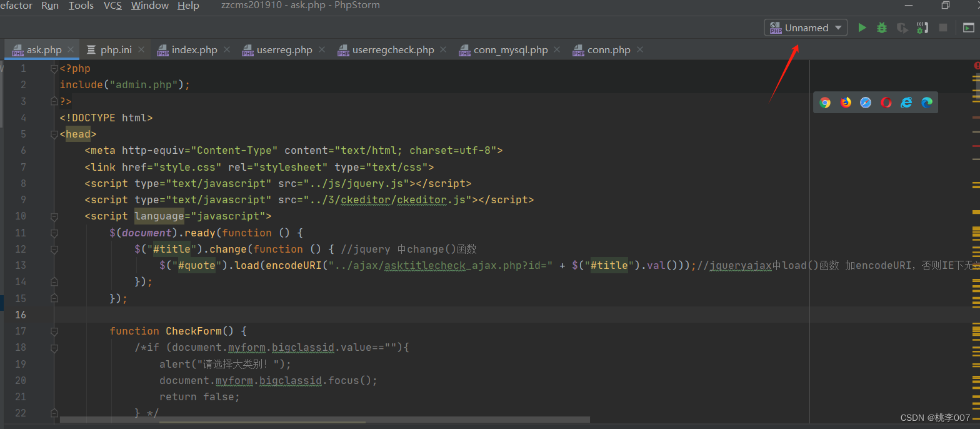Click the charset=utf-8 meta content text
The width and height of the screenshot is (980, 429).
point(452,151)
